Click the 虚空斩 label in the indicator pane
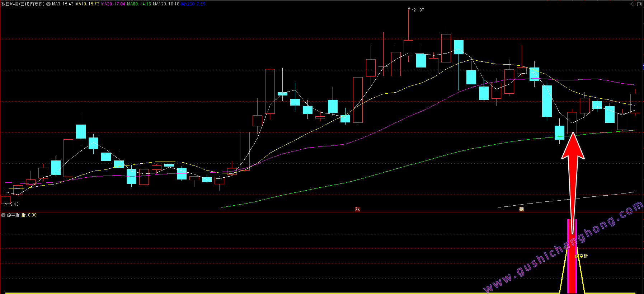644x294 pixels. pyautogui.click(x=582, y=256)
